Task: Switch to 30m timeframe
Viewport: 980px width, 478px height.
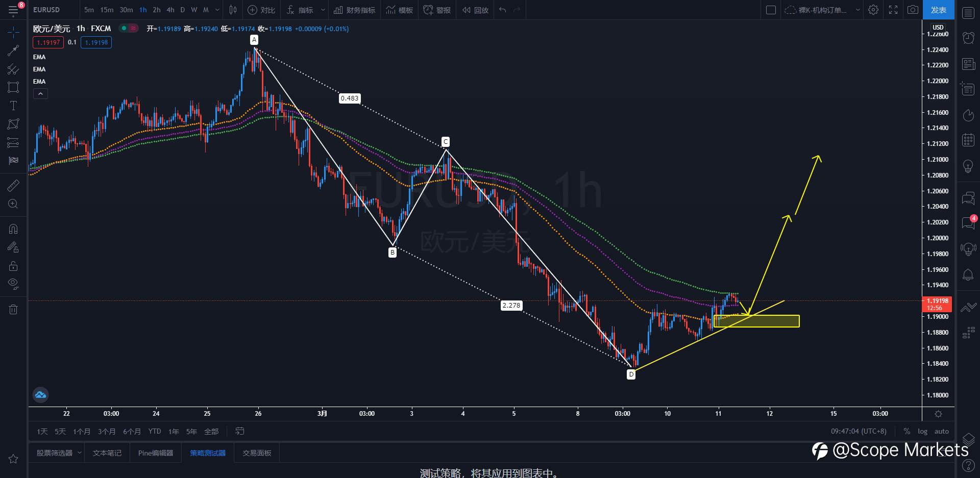Action: (126, 10)
